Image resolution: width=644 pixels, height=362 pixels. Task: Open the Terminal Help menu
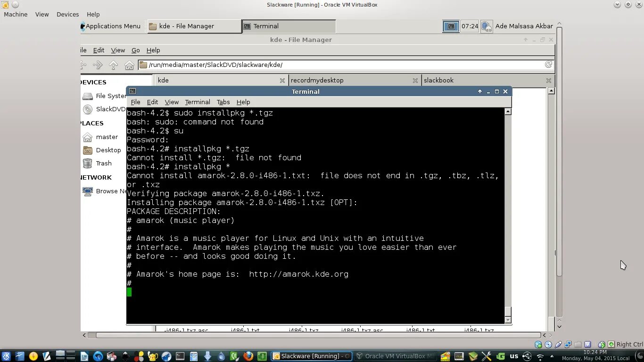point(243,102)
